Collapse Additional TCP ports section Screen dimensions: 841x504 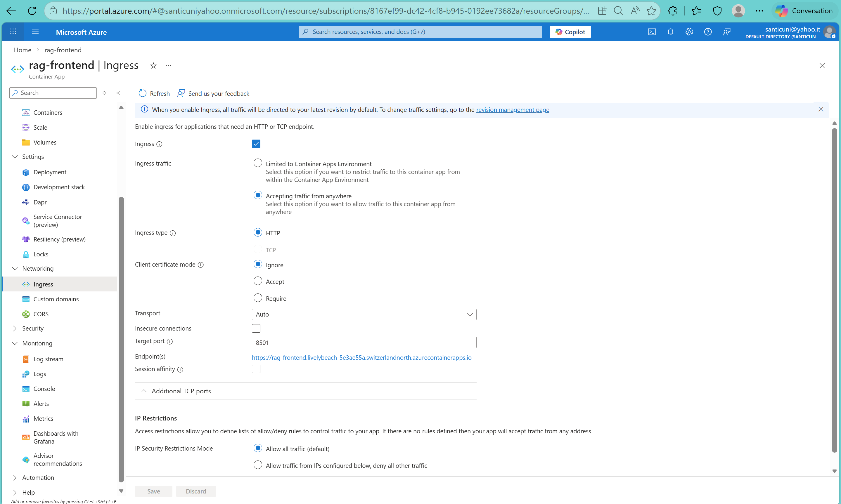[x=144, y=391]
